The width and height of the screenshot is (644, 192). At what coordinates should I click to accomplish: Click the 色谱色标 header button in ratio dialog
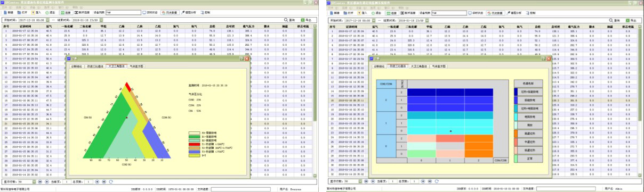(528, 84)
